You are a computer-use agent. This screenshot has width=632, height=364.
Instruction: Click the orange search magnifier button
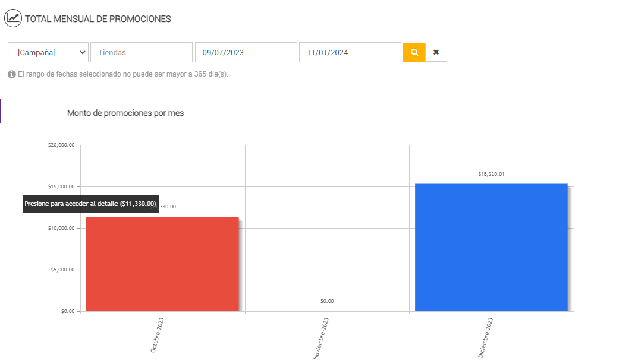[414, 52]
